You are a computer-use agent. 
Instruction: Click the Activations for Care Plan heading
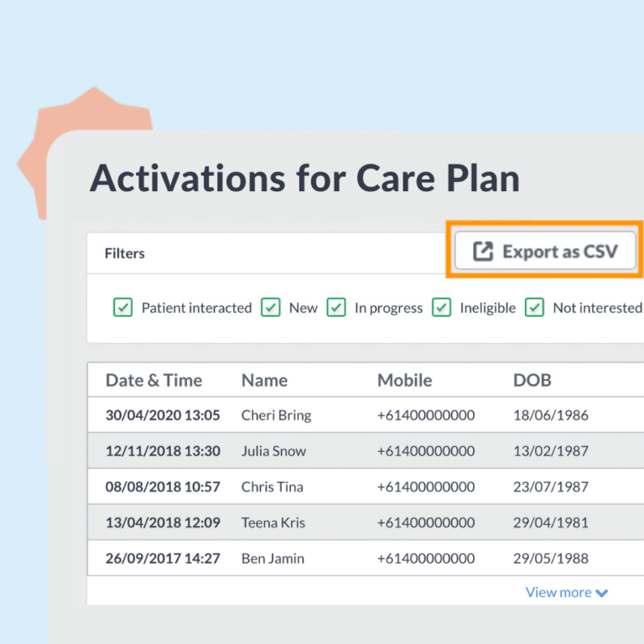[x=304, y=179]
